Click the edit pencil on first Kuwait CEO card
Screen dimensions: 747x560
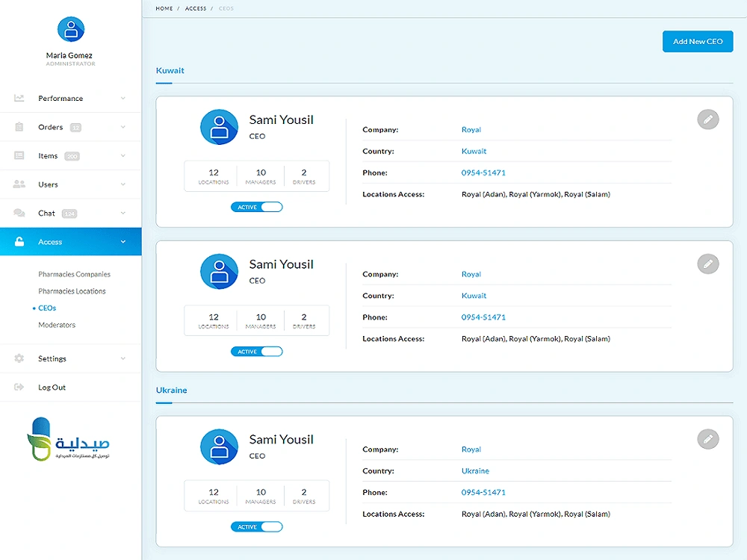708,119
